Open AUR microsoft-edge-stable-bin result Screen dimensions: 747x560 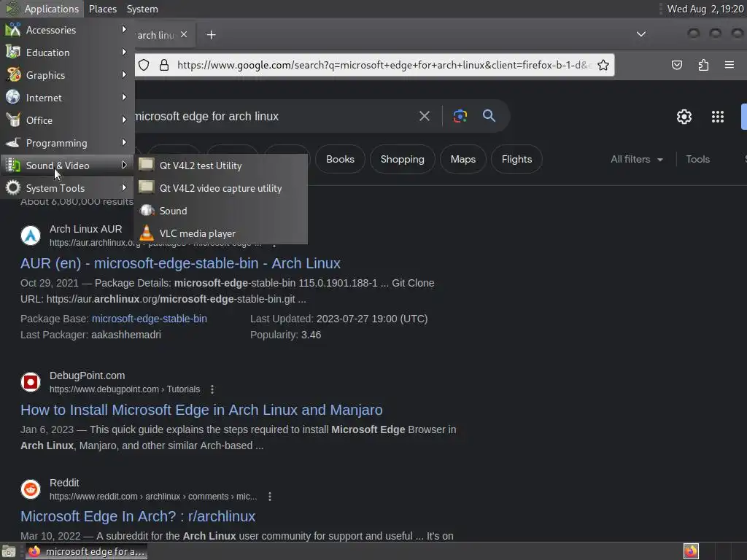180,263
